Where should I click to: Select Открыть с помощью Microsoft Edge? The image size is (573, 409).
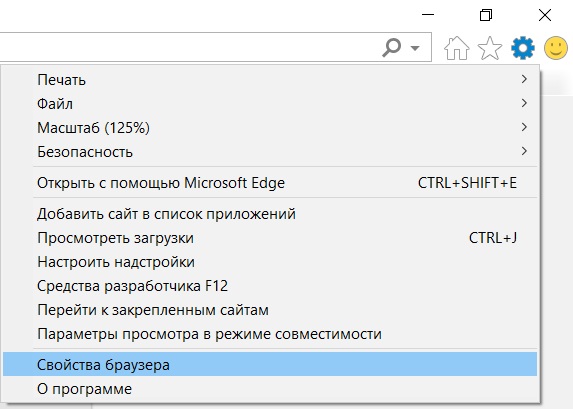coord(270,183)
